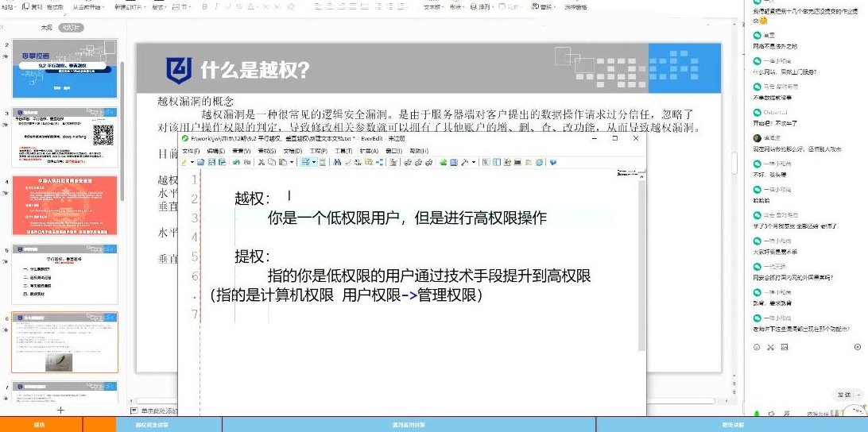Click the green cloud icon in EverEdit toolbar
Screen dimensions: 868x432
tap(443, 162)
